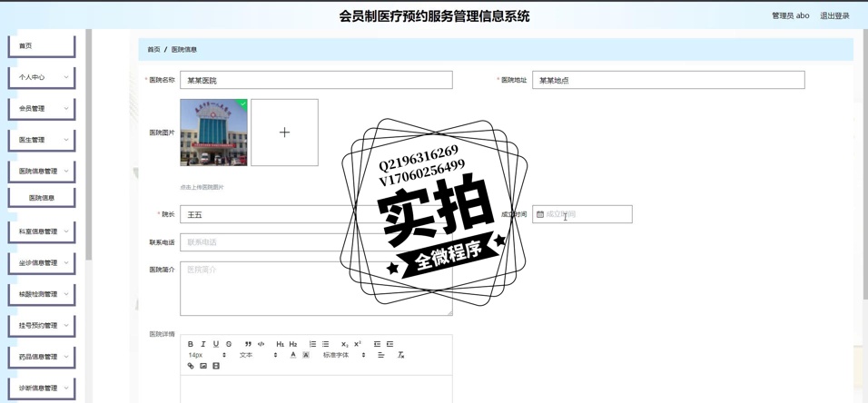Expand the 医生管理 sidebar menu

coord(42,140)
